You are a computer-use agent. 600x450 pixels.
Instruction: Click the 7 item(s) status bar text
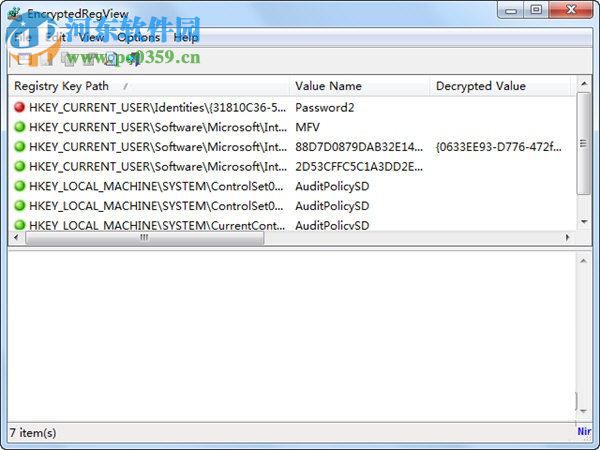(33, 433)
